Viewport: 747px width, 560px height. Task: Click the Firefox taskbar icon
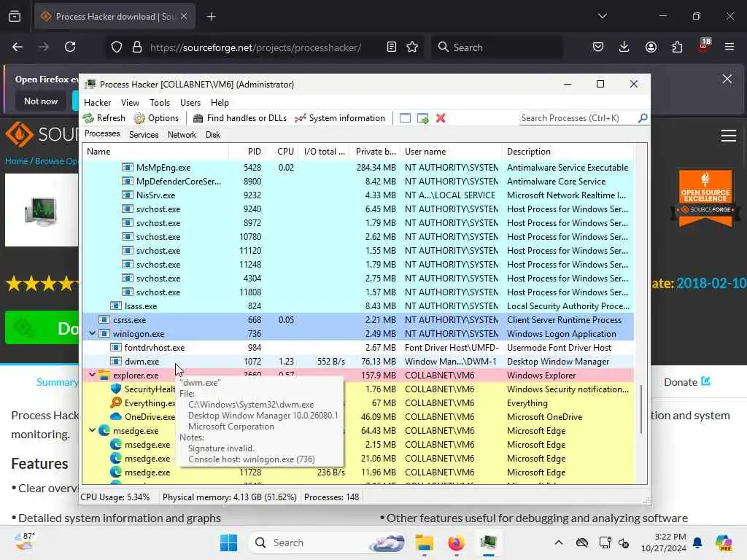coord(456,542)
